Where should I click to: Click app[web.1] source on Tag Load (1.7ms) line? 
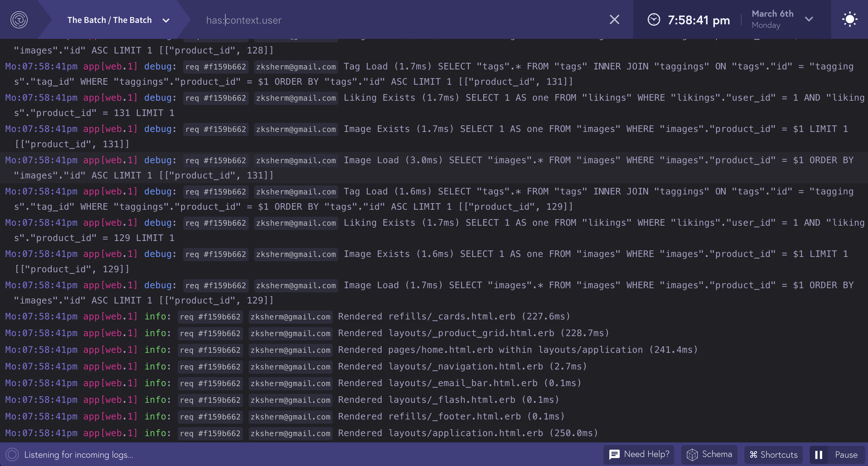pyautogui.click(x=110, y=66)
